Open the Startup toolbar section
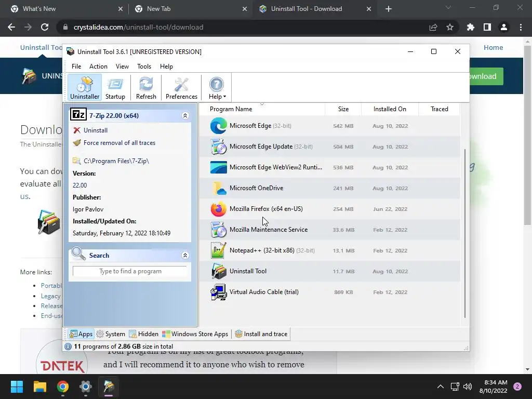This screenshot has height=399, width=532. (115, 87)
